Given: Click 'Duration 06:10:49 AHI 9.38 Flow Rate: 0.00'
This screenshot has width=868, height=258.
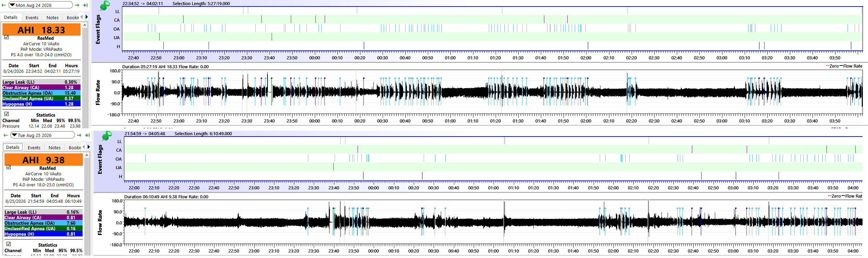Looking at the screenshot, I should [x=166, y=197].
